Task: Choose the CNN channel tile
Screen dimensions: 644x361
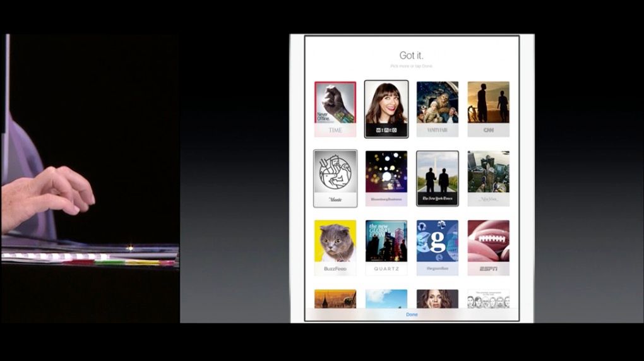Action: click(x=488, y=109)
